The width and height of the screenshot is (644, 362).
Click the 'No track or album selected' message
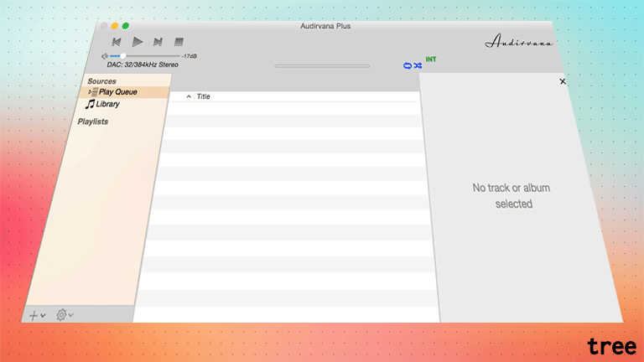click(x=512, y=196)
